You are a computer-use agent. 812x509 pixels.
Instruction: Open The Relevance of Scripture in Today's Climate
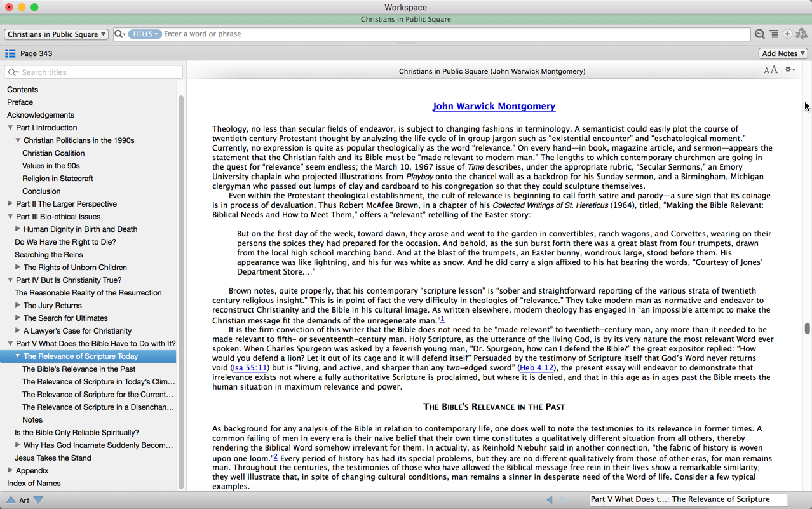98,382
